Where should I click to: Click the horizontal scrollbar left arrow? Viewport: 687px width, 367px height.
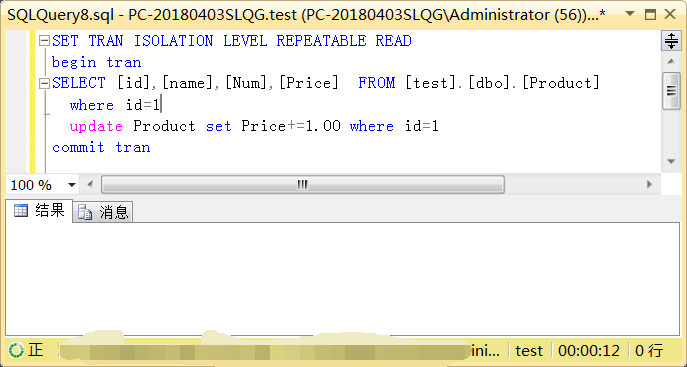tap(90, 184)
